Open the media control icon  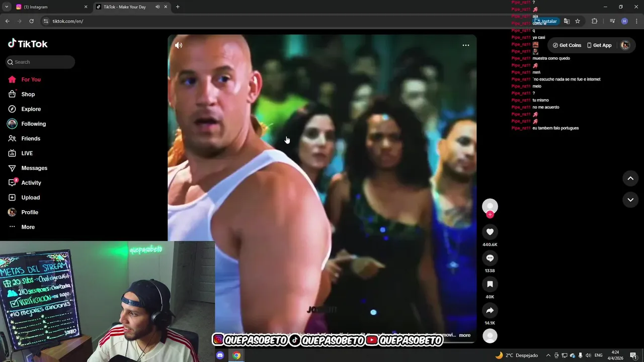pos(612,21)
